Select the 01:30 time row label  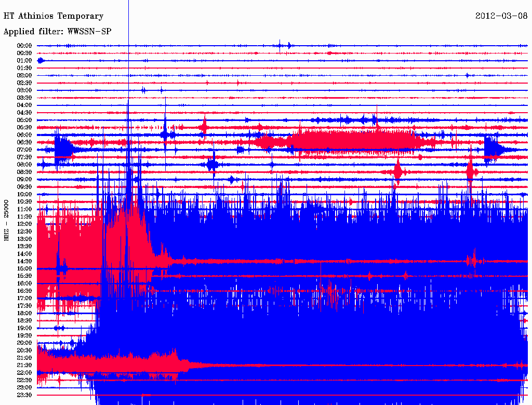pos(24,68)
